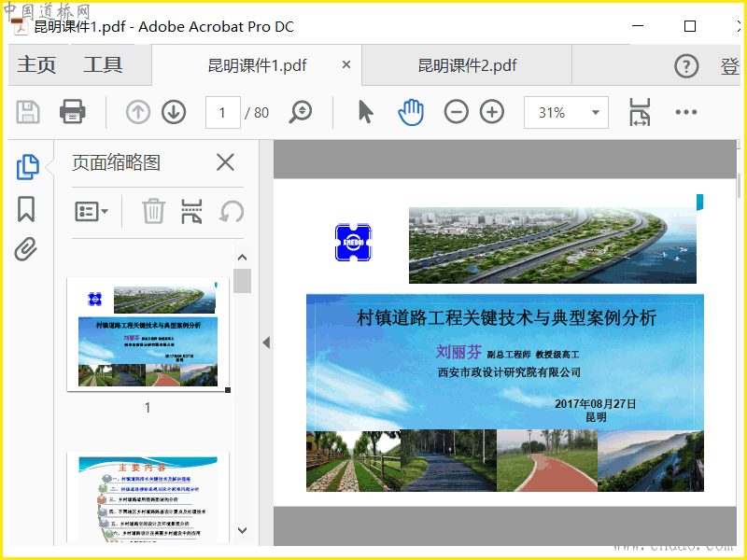This screenshot has width=747, height=560.
Task: Delete selected page with trash icon
Action: pos(153,212)
